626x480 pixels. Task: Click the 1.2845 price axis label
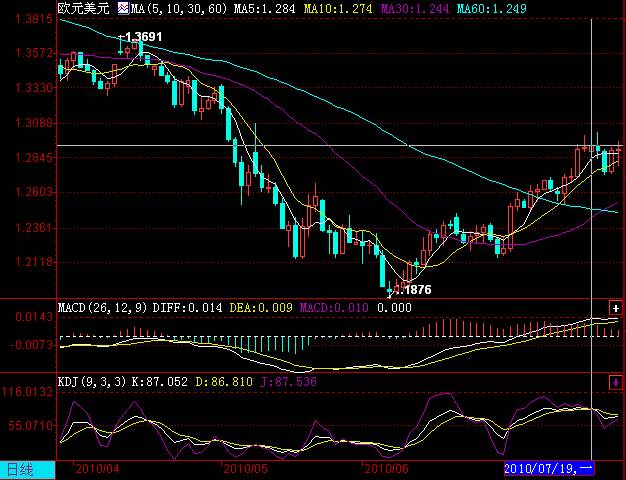34,157
